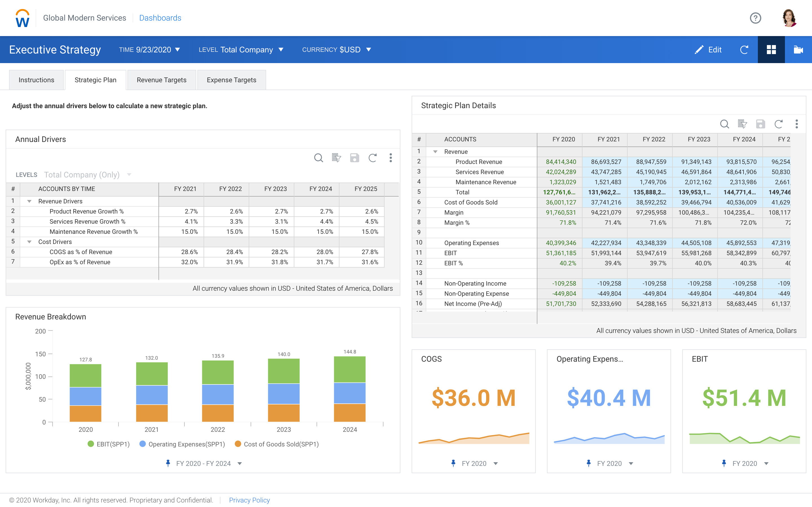812x507 pixels.
Task: Select the Revenue Targets tab
Action: click(161, 80)
